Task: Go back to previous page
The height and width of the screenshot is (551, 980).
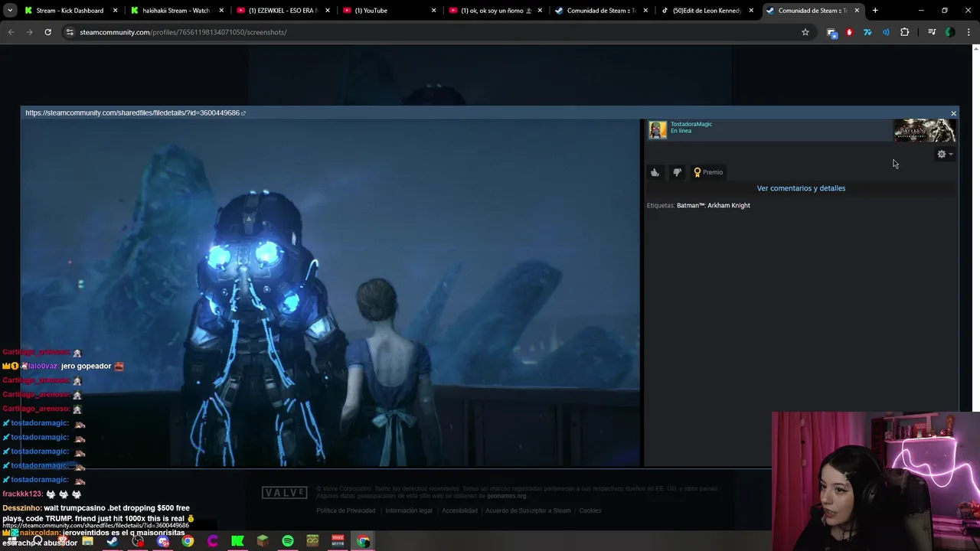Action: coord(11,32)
